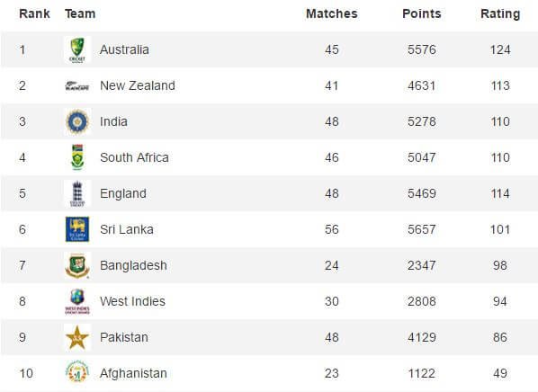Open the New Zealand team link
Image resolution: width=538 pixels, height=392 pixels.
tap(138, 85)
